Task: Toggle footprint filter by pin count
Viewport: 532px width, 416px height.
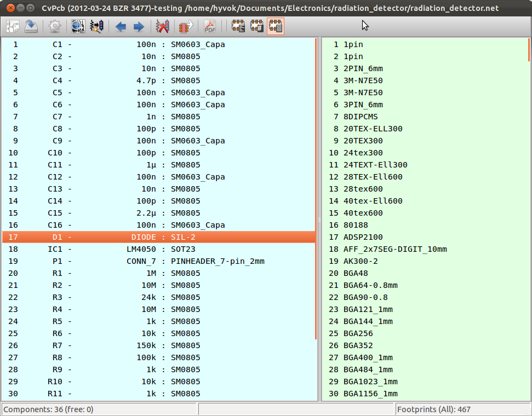Action: pos(257,26)
